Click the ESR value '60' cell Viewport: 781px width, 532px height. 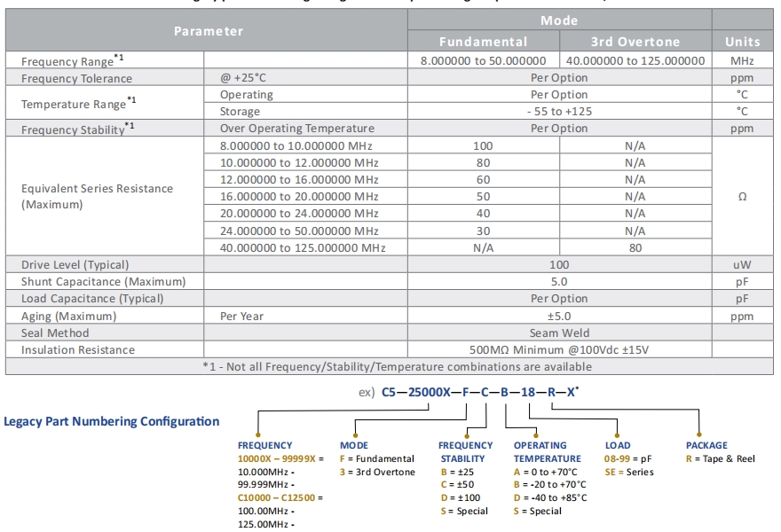pos(483,180)
